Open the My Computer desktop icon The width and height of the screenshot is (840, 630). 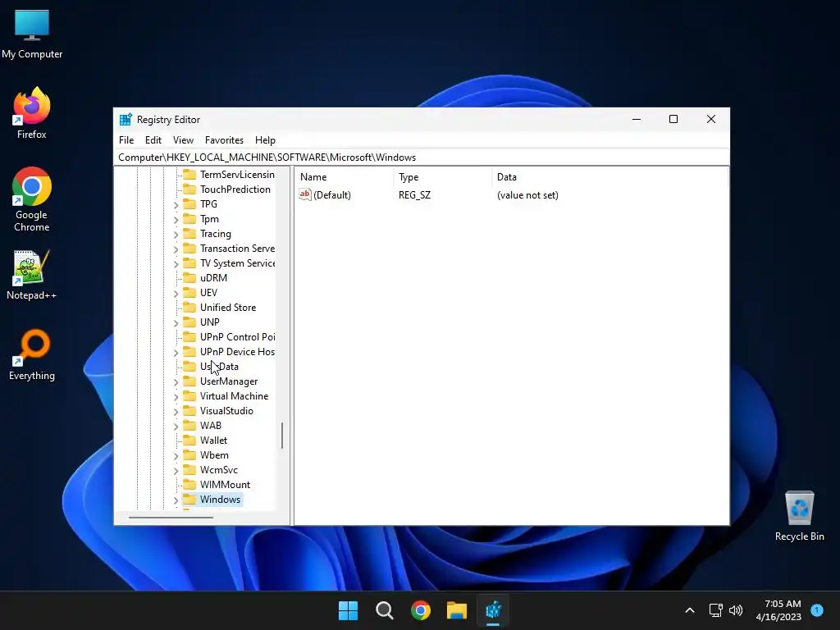[32, 33]
